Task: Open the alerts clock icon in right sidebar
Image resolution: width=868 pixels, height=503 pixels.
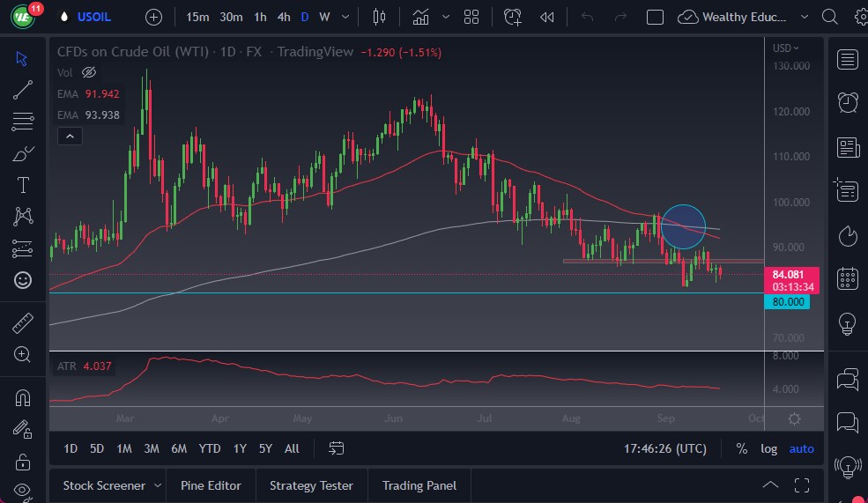Action: [848, 101]
